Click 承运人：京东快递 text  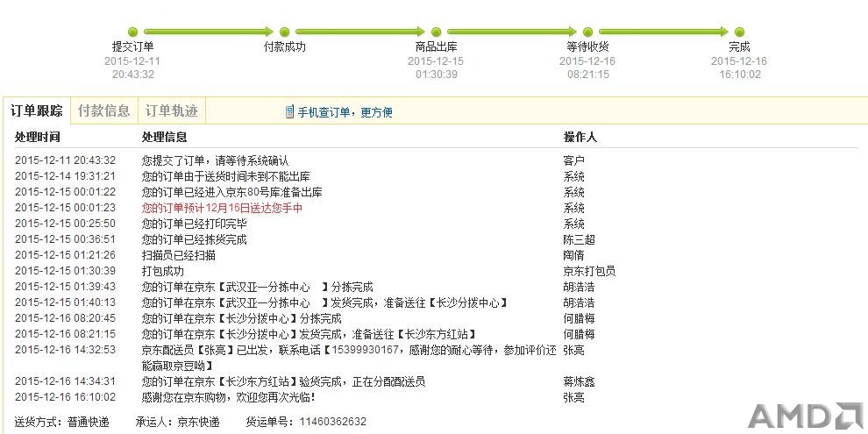177,423
